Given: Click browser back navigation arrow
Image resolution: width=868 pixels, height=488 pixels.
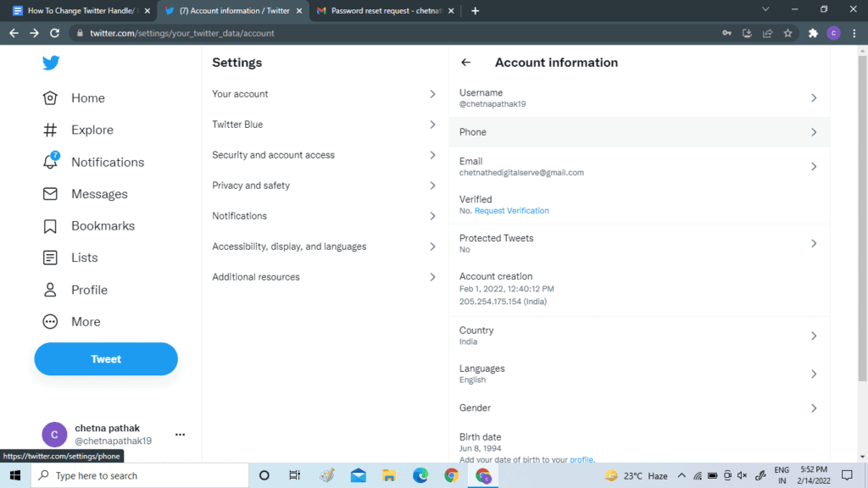Looking at the screenshot, I should 14,33.
